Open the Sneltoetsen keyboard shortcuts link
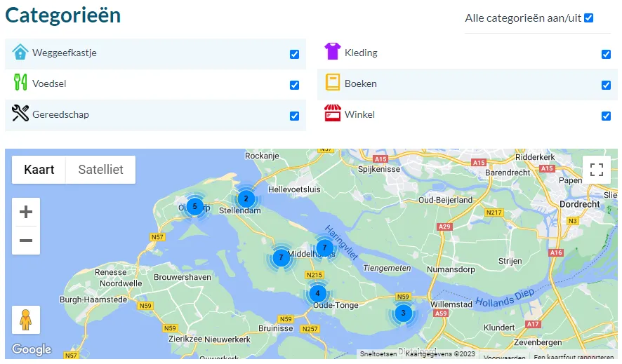The height and width of the screenshot is (364, 622). (378, 355)
